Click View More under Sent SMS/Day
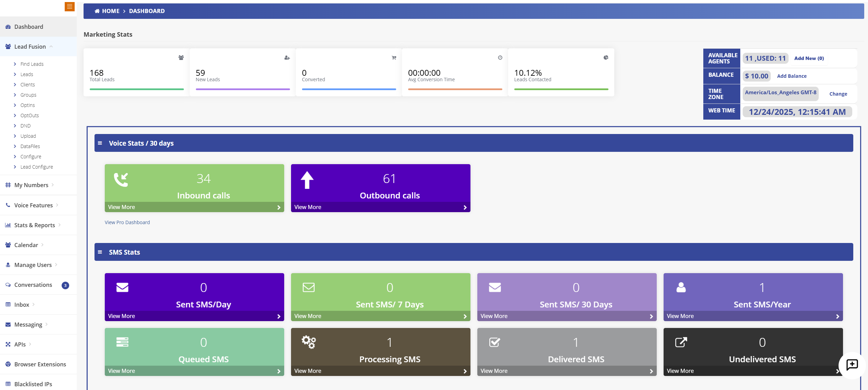868x390 pixels. (122, 316)
